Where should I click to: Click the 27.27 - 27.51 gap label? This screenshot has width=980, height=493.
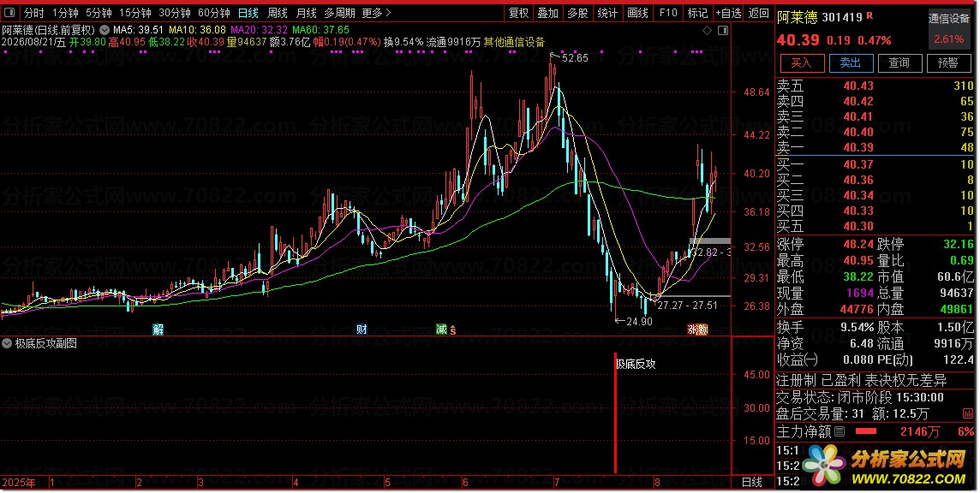pos(687,306)
